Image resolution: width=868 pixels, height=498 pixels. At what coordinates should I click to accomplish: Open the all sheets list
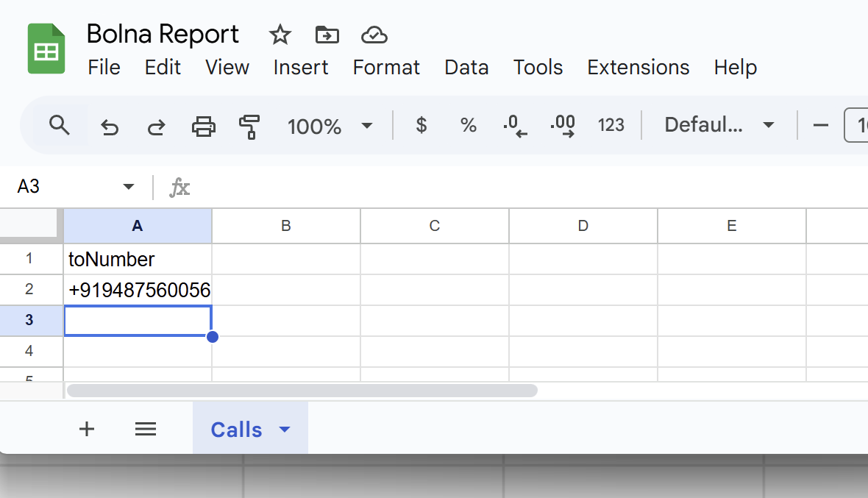pyautogui.click(x=145, y=429)
